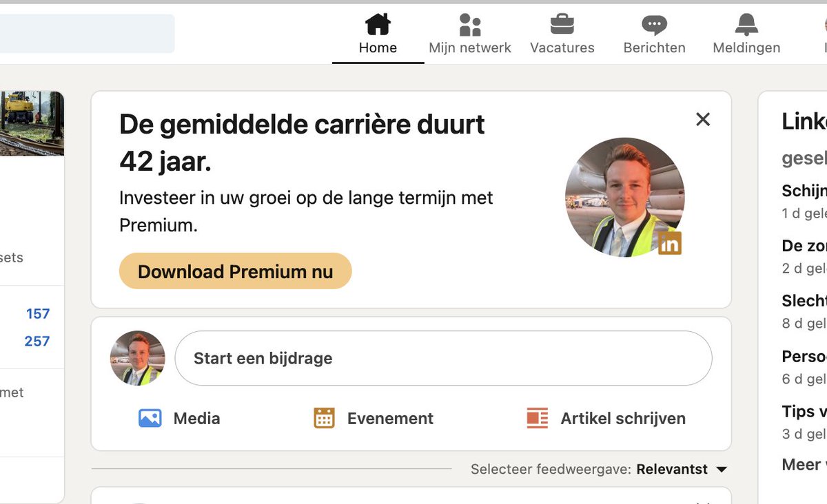Open Meldingen notifications
Screen dimensions: 827x504
coord(746,34)
